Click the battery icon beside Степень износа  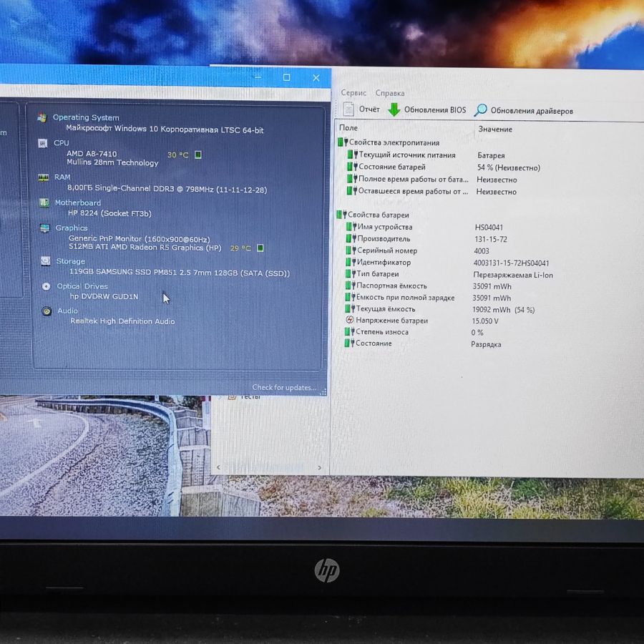[349, 331]
